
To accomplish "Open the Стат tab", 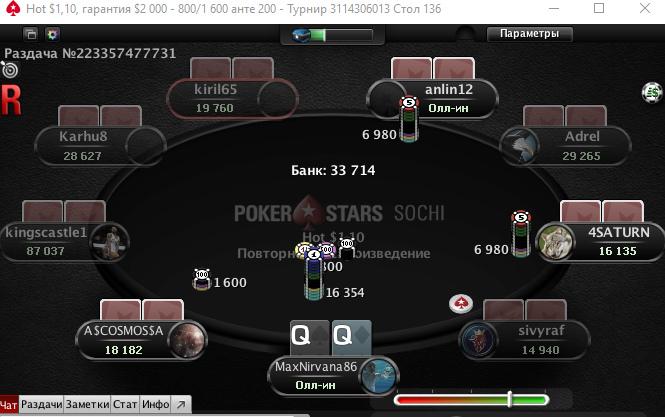I will pyautogui.click(x=125, y=404).
